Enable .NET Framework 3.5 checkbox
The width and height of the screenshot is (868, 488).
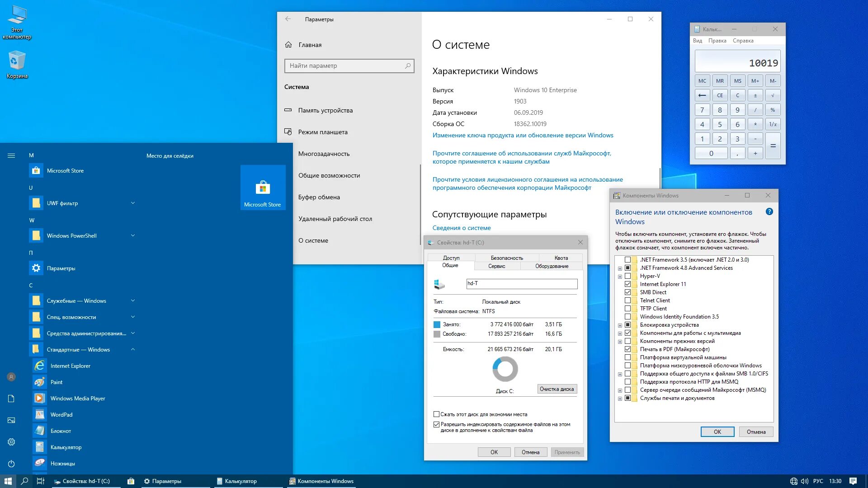tap(627, 260)
